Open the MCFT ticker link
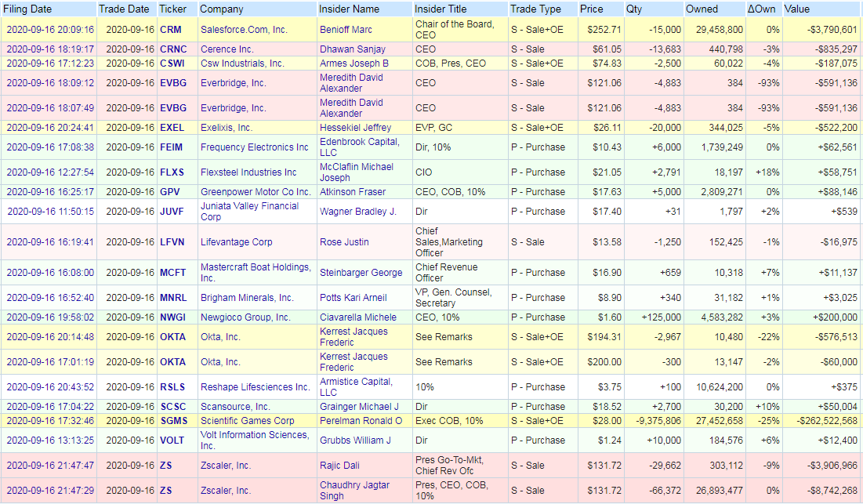 point(172,273)
